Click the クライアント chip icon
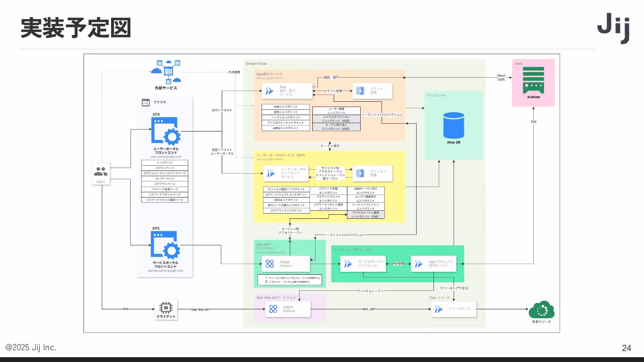The image size is (644, 362). pos(166,308)
